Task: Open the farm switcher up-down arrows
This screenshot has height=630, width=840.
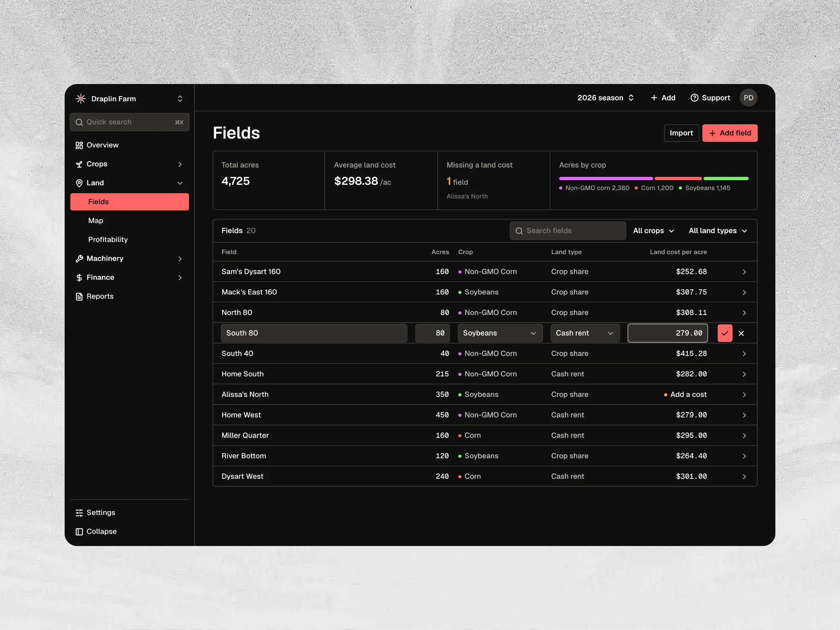Action: (180, 99)
